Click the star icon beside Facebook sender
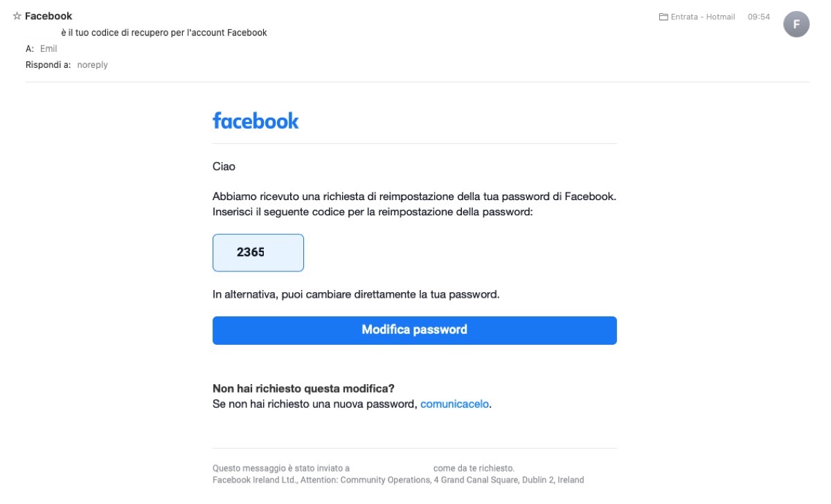 (x=17, y=16)
